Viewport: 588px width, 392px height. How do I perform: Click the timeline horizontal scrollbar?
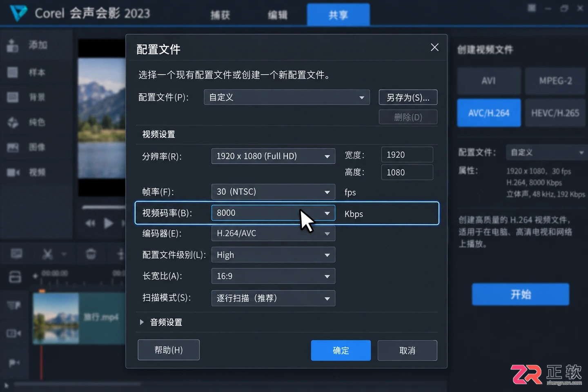click(78, 384)
